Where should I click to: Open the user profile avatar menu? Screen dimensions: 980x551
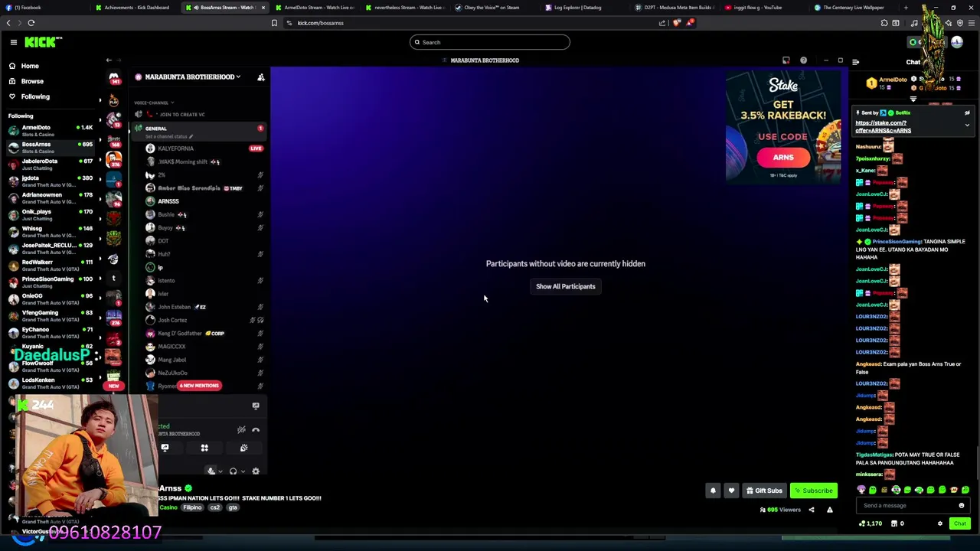coord(957,42)
